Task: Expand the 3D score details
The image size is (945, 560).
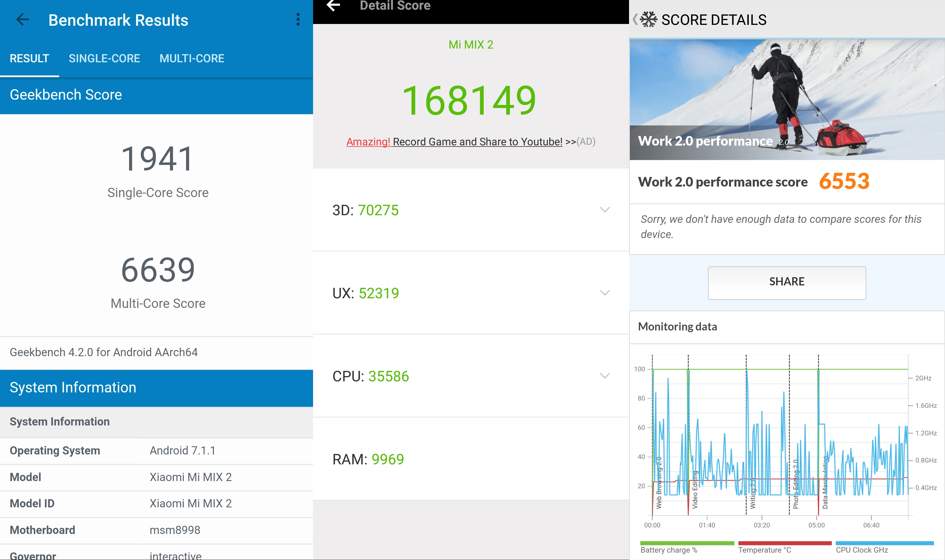Action: tap(604, 210)
